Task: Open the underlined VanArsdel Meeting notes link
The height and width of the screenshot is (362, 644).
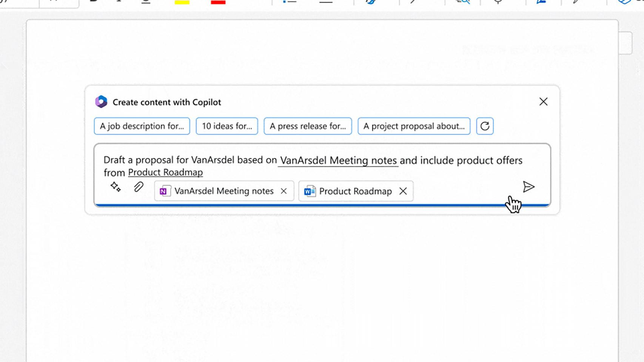Action: pos(338,160)
